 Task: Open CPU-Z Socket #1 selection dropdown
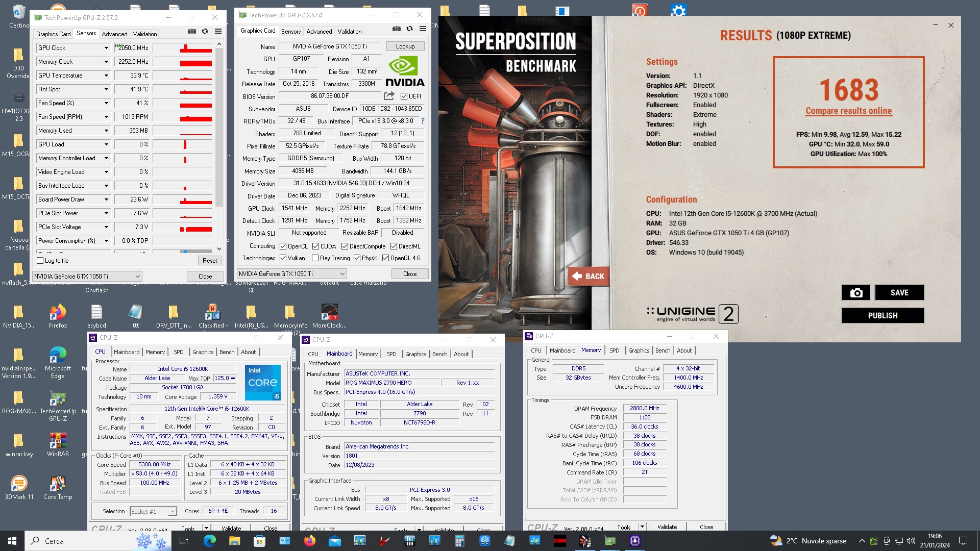point(153,511)
